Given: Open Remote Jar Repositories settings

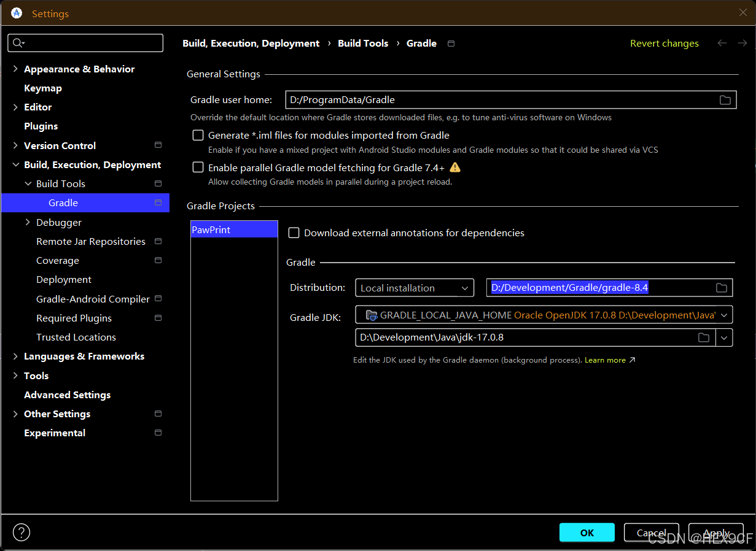Looking at the screenshot, I should [x=91, y=241].
